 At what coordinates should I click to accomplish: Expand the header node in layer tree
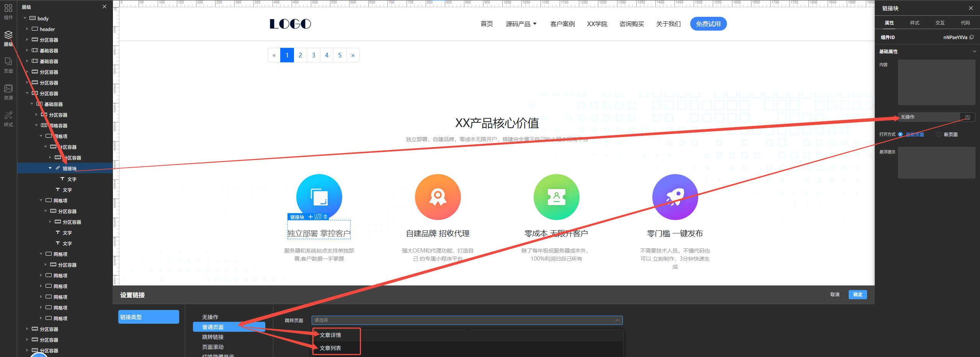point(27,29)
